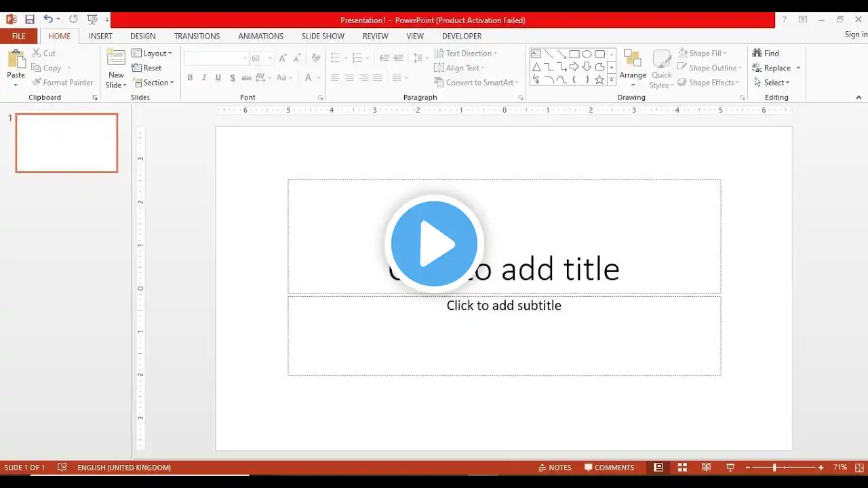Expand the shapes gallery More arrow
Screen dimensions: 868x488
coord(611,80)
